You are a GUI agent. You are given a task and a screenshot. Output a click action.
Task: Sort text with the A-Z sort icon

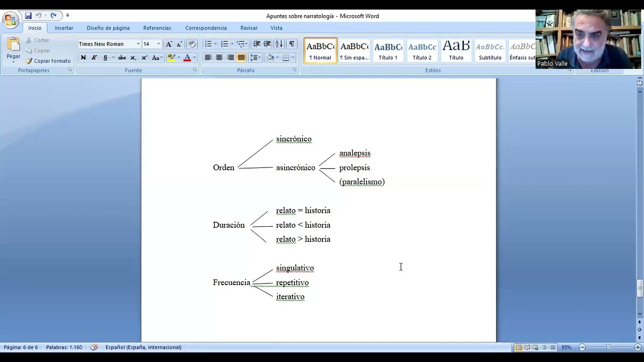279,44
